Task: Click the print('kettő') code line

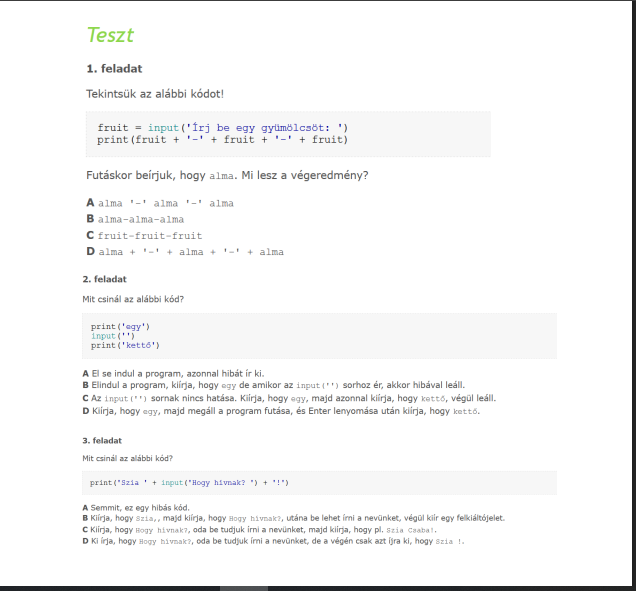Action: pyautogui.click(x=125, y=346)
